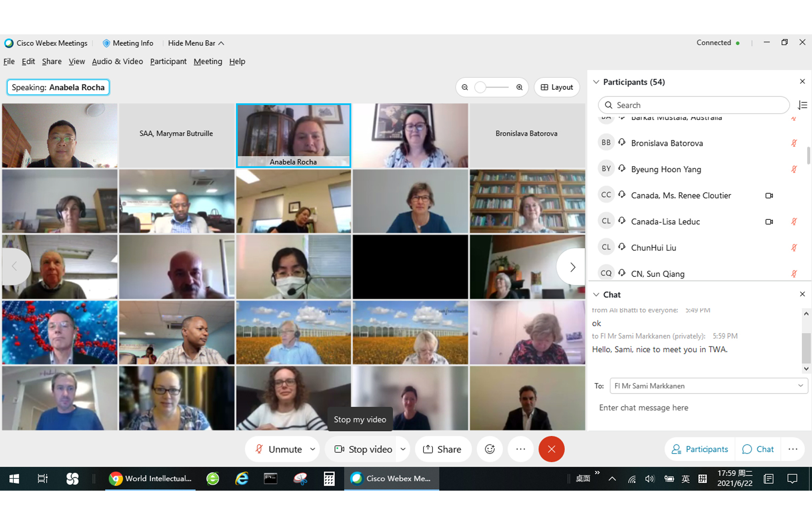The image size is (812, 525).
Task: Open the reactions emoji icon
Action: [x=490, y=449]
